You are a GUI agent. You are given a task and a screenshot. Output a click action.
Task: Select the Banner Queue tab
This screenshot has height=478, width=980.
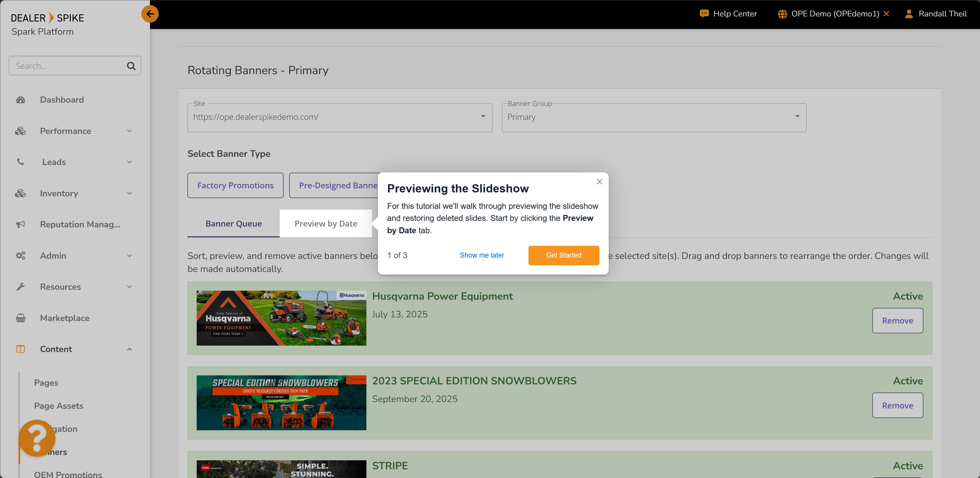pyautogui.click(x=233, y=224)
